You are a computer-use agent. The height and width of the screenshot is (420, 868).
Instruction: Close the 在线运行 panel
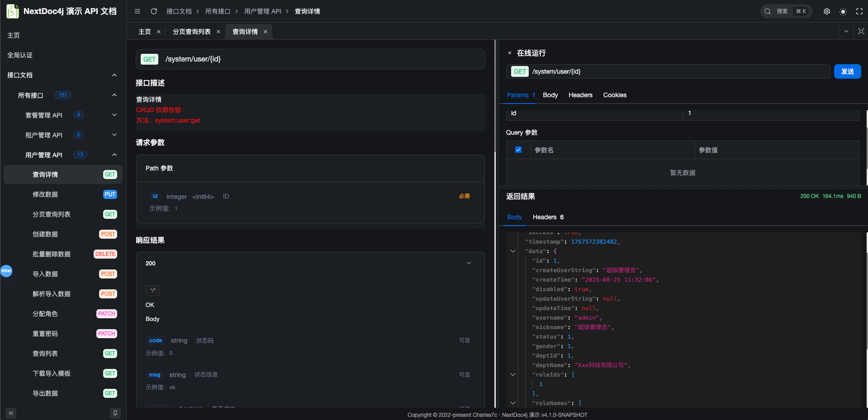tap(510, 53)
